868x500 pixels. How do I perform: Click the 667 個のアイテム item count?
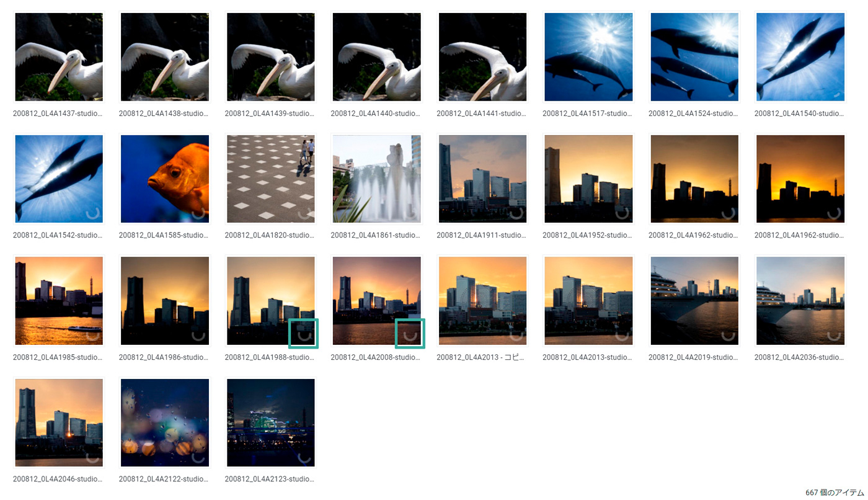click(x=835, y=493)
